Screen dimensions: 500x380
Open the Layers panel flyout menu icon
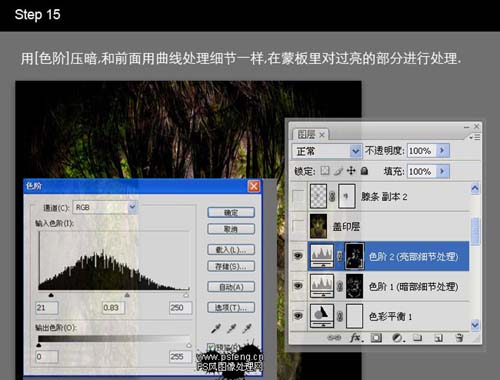475,137
